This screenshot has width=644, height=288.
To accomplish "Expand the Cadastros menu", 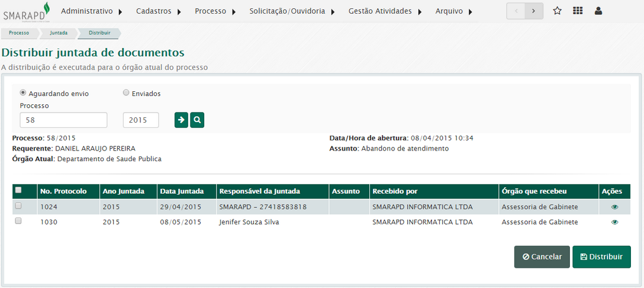I will (x=158, y=11).
